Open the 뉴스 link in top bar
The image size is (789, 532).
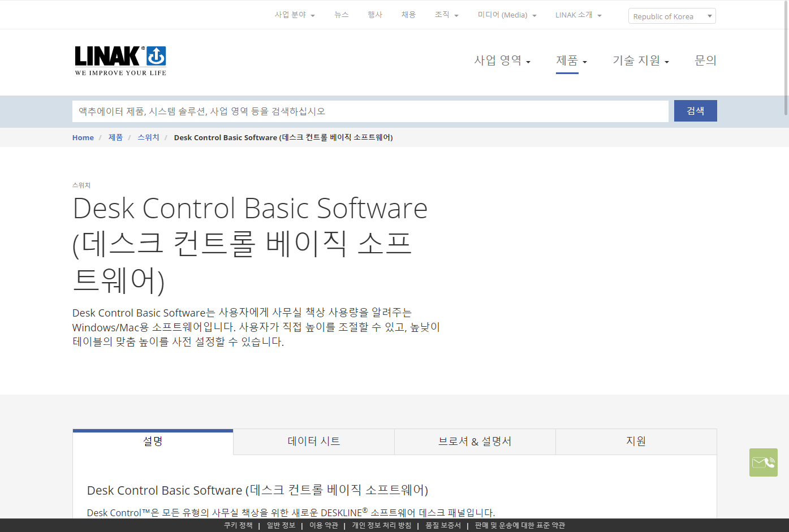click(x=342, y=15)
